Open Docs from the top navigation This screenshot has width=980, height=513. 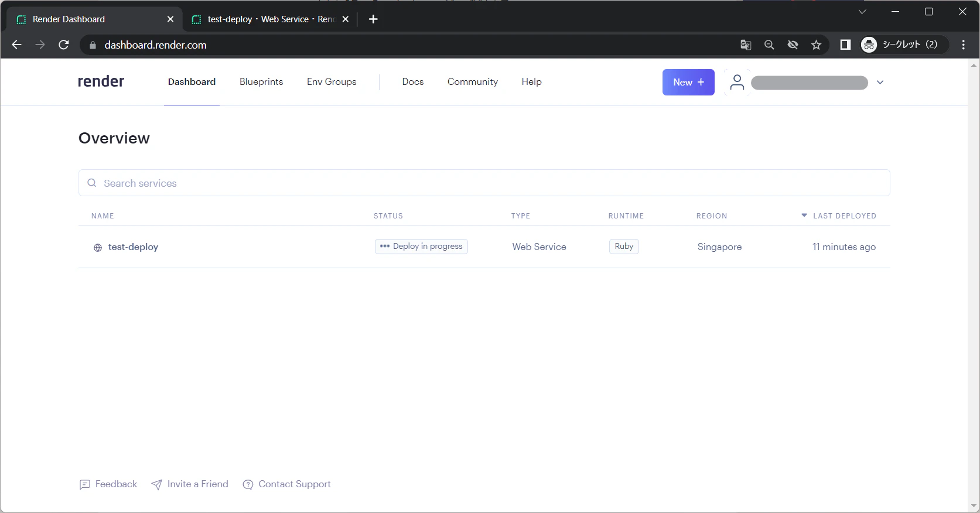pyautogui.click(x=413, y=82)
